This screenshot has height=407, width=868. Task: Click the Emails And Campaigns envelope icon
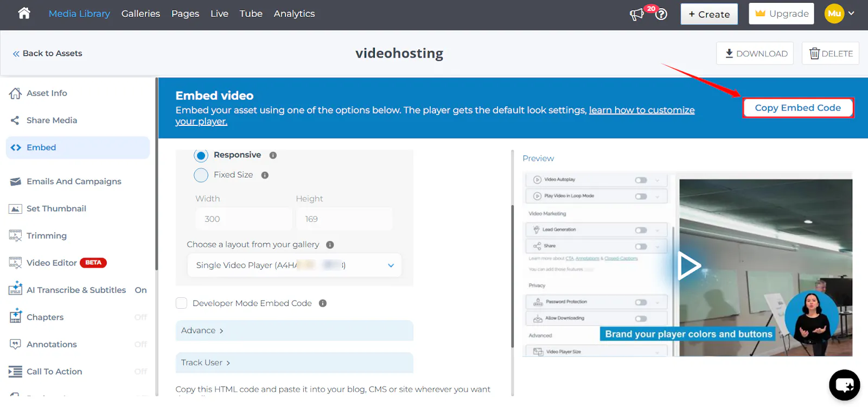15,181
